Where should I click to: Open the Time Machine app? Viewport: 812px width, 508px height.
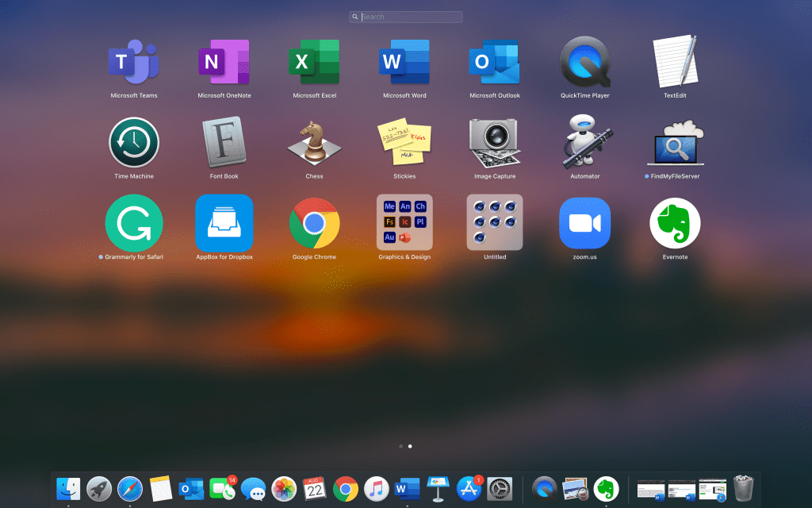(133, 143)
